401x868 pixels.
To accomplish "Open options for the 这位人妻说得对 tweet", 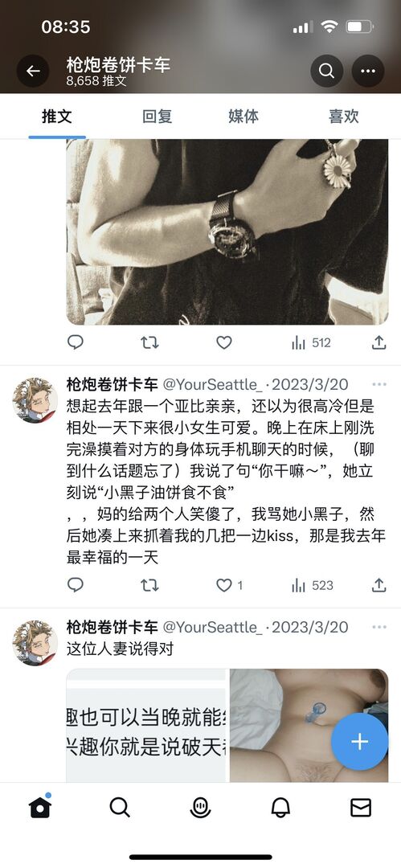I will [379, 627].
